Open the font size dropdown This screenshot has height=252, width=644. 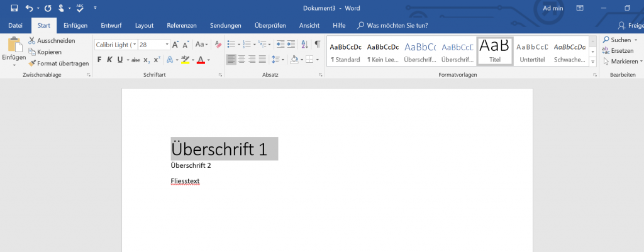(167, 45)
